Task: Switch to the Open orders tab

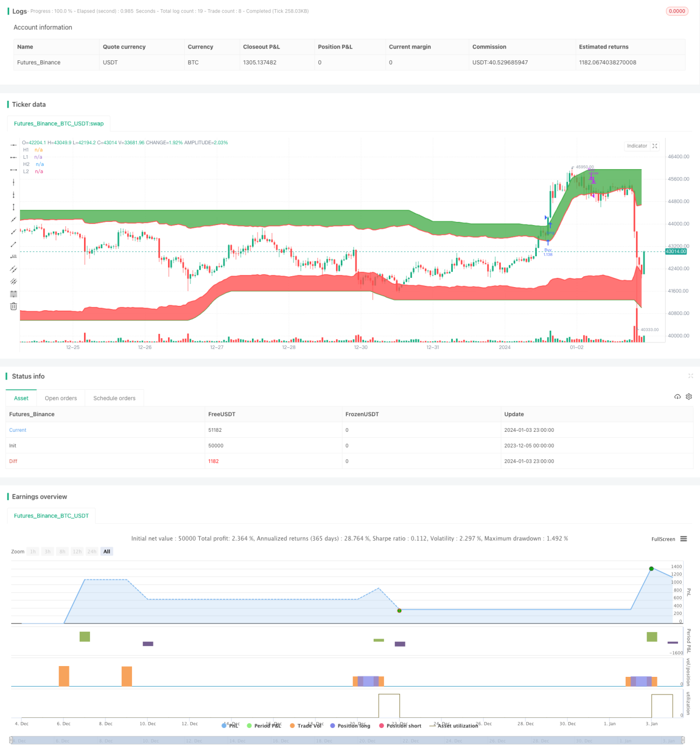Action: click(61, 398)
